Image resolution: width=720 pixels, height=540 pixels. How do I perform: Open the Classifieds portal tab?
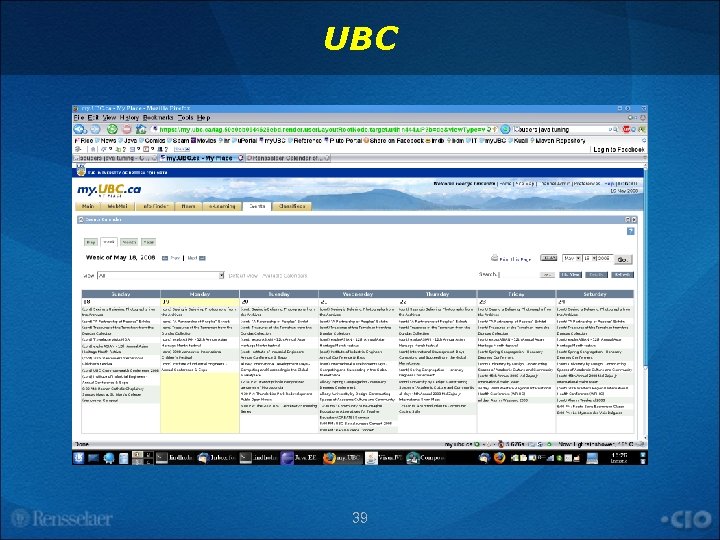click(x=292, y=206)
